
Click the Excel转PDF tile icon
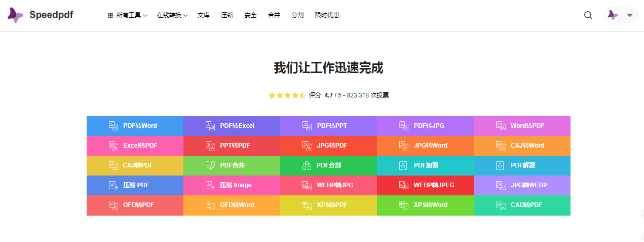click(x=113, y=145)
